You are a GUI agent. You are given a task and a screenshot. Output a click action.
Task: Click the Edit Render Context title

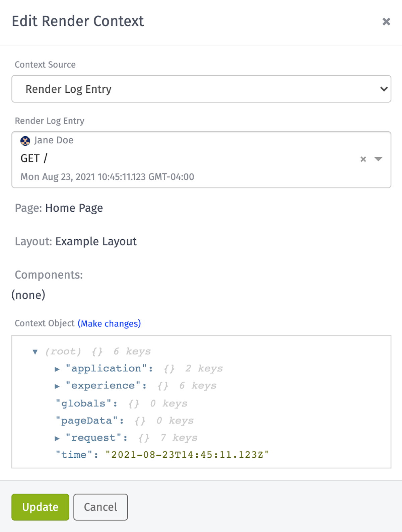(78, 21)
